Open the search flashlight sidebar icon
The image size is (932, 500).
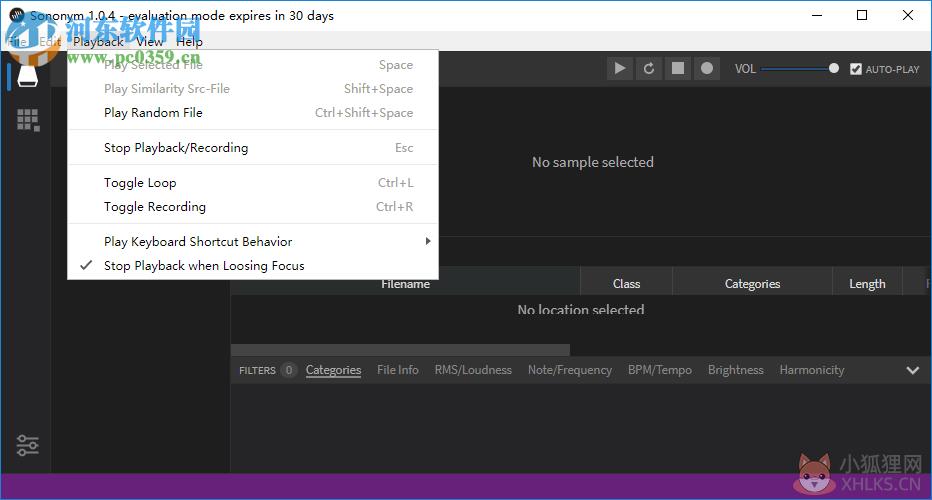27,76
